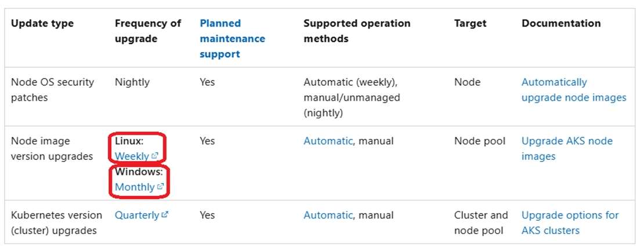
Task: Open Upgrade options for AKS clusters
Action: click(570, 222)
